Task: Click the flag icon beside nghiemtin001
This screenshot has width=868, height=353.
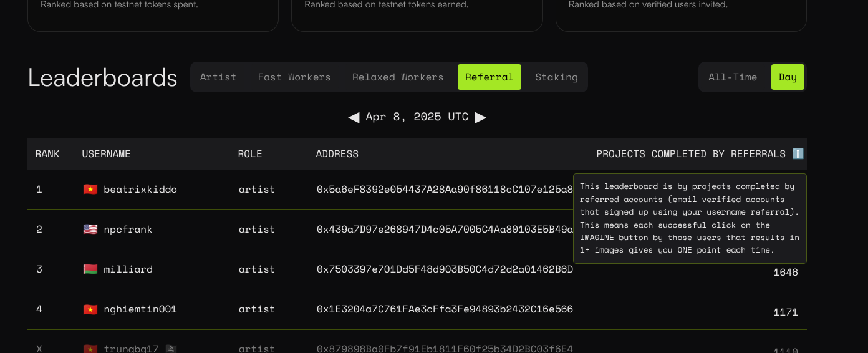Action: pyautogui.click(x=90, y=309)
